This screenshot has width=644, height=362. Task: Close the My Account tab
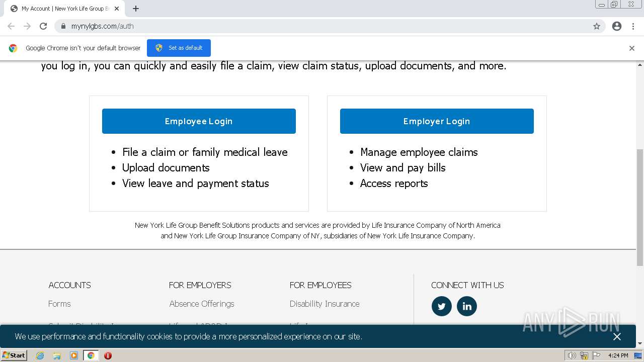coord(117,9)
